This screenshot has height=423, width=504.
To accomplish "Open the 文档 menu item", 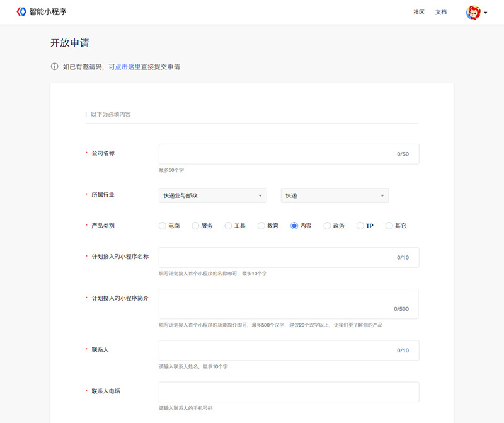I will tap(441, 12).
